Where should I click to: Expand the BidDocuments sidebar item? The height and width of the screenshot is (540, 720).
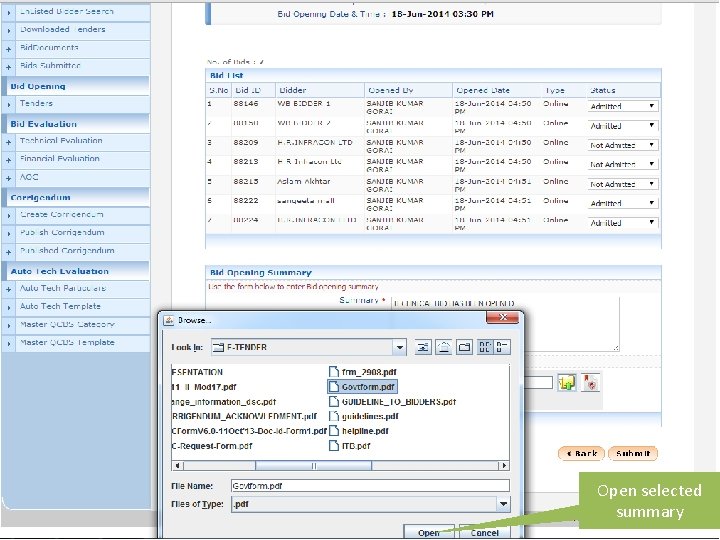[x=8, y=49]
